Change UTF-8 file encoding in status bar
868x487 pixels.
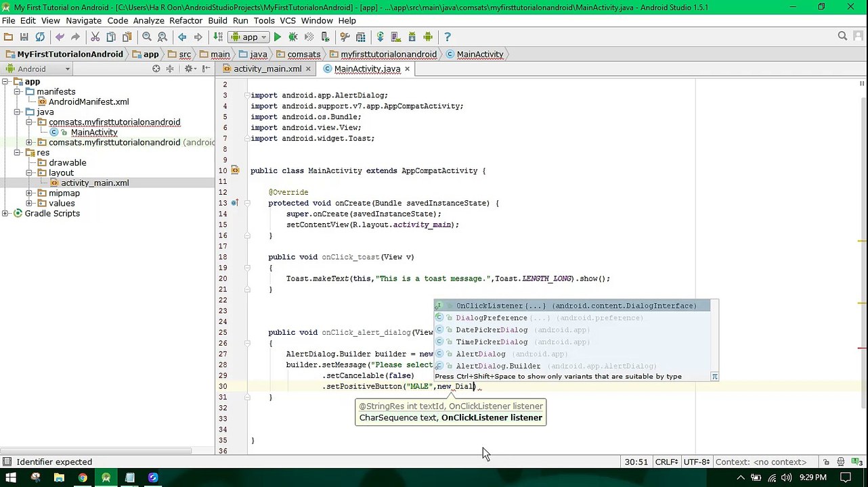(697, 462)
